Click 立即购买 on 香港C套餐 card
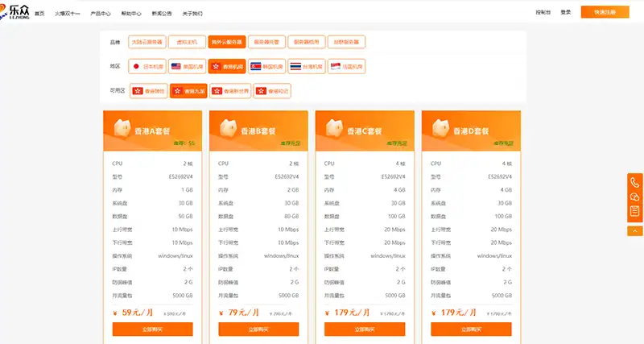Viewport: 644px width, 344px height. tap(365, 329)
